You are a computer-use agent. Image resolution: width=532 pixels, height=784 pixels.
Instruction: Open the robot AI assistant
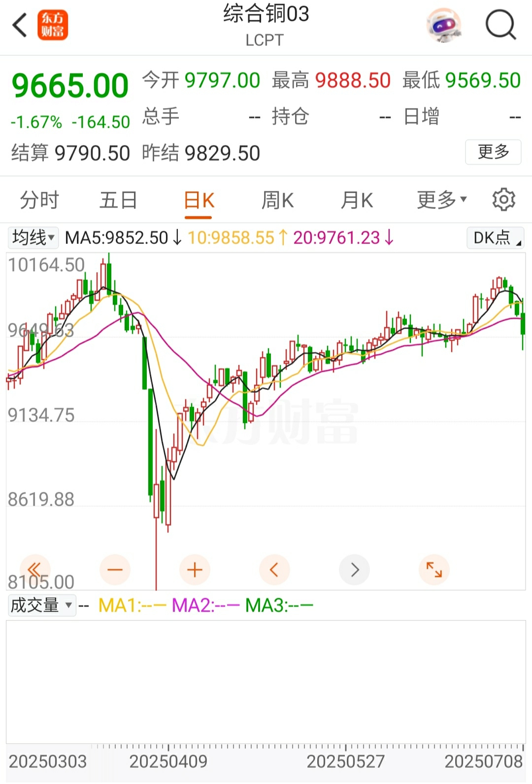tap(444, 25)
